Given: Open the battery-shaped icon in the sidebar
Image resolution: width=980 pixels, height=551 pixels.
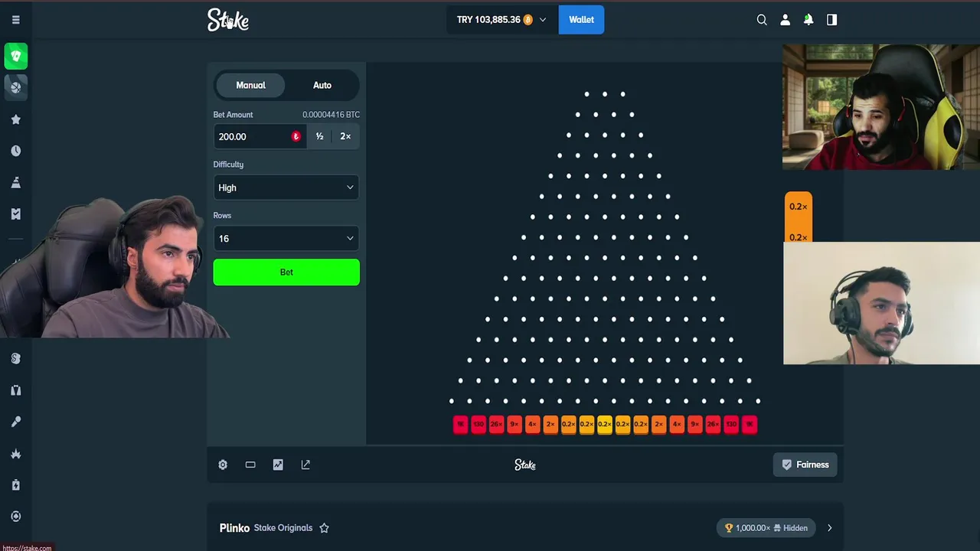Looking at the screenshot, I should [x=15, y=485].
